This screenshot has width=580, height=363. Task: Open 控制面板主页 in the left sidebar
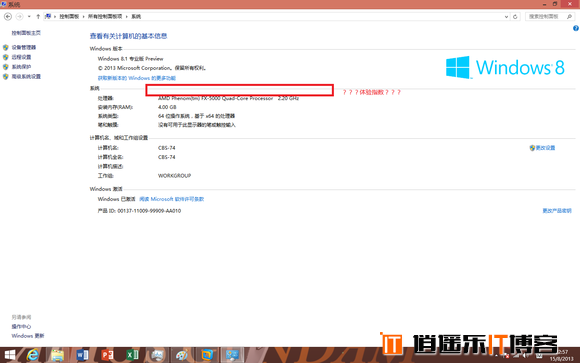pos(26,33)
